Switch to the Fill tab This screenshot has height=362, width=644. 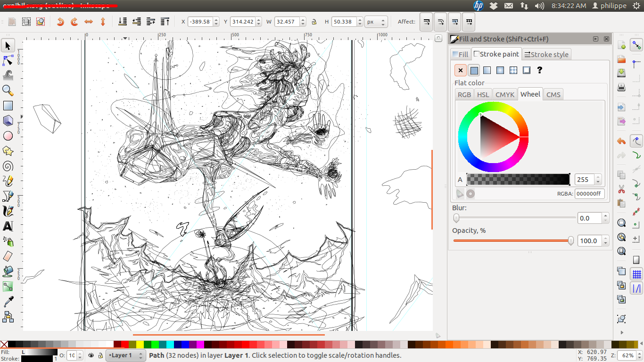(x=460, y=54)
